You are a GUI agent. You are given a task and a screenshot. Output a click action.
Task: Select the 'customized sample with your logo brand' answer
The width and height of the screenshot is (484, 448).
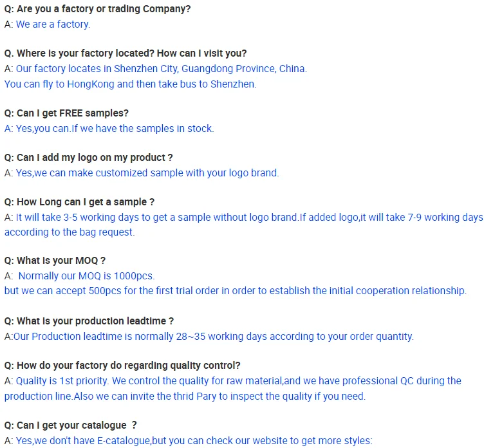pos(147,173)
